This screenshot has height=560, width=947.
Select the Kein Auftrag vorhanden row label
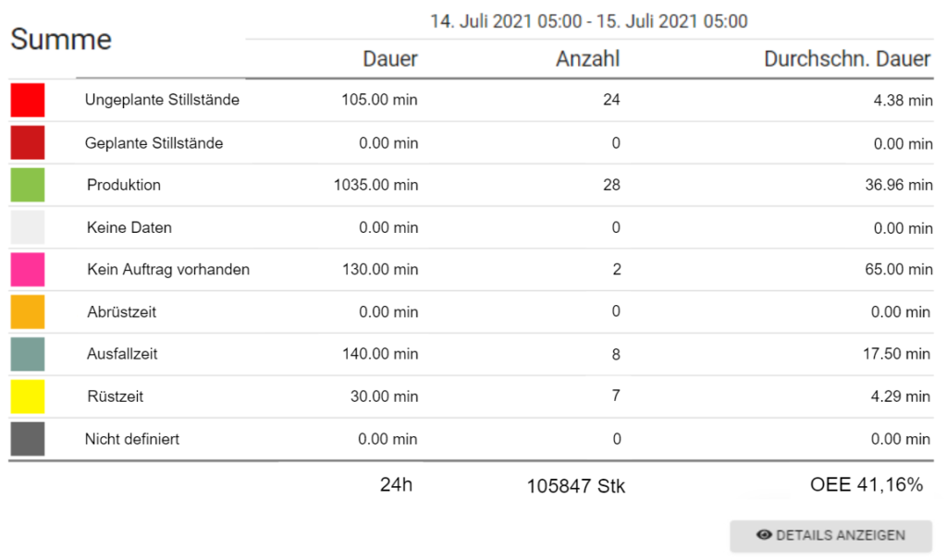pyautogui.click(x=168, y=269)
